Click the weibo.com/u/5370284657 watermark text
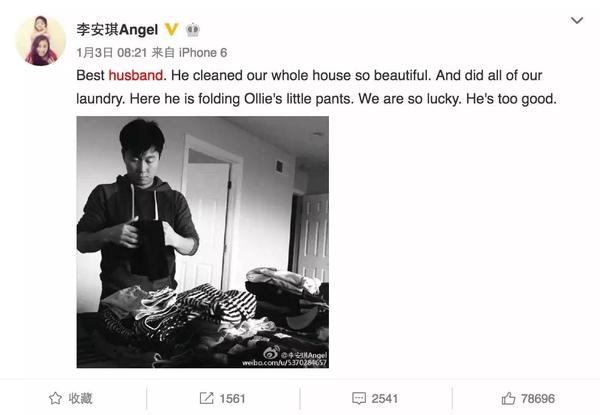 pyautogui.click(x=284, y=363)
